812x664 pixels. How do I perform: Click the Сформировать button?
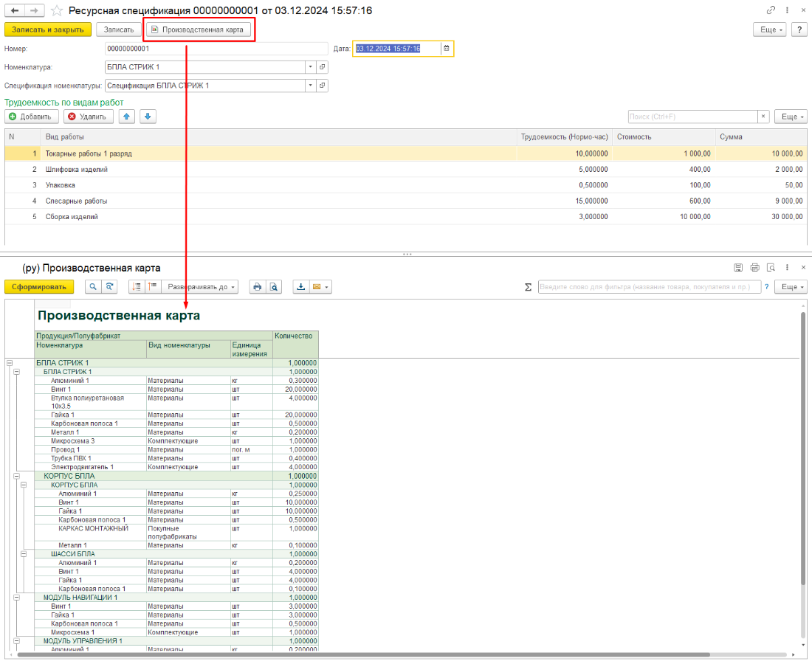point(39,287)
